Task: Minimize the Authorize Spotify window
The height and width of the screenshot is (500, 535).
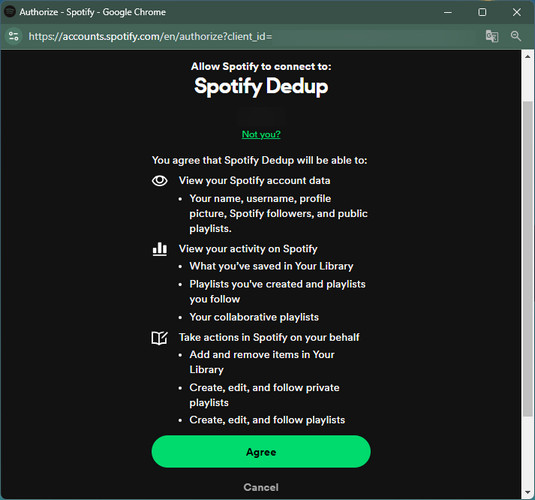Action: click(x=448, y=12)
